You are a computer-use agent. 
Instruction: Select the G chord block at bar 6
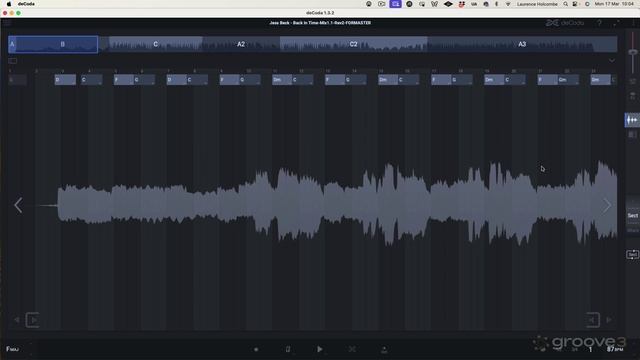(x=144, y=80)
